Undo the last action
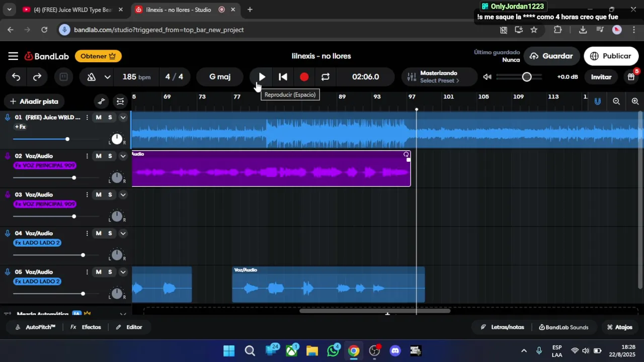 tap(16, 77)
